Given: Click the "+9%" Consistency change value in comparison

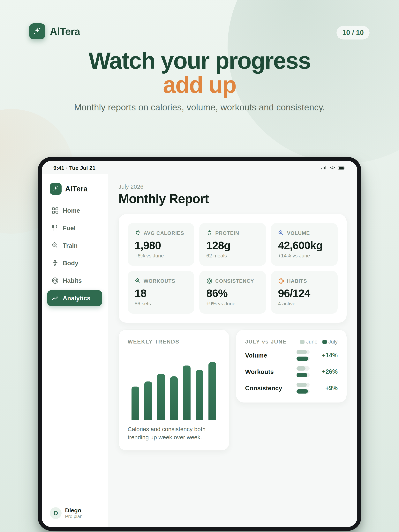Looking at the screenshot, I should pos(331,388).
